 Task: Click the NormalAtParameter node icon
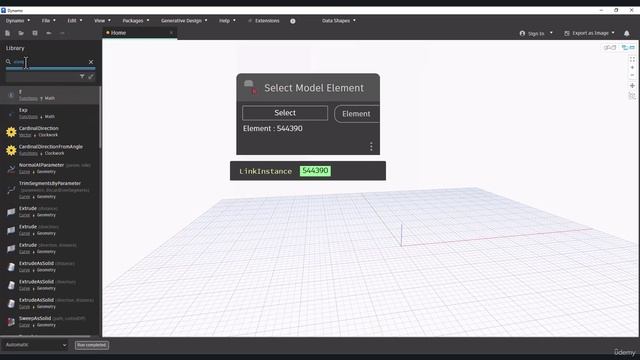[11, 169]
